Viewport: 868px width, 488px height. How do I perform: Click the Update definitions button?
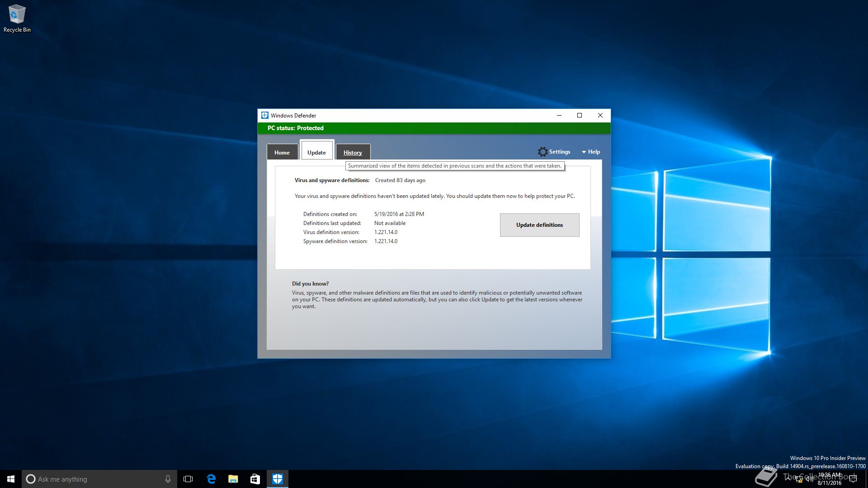[539, 225]
